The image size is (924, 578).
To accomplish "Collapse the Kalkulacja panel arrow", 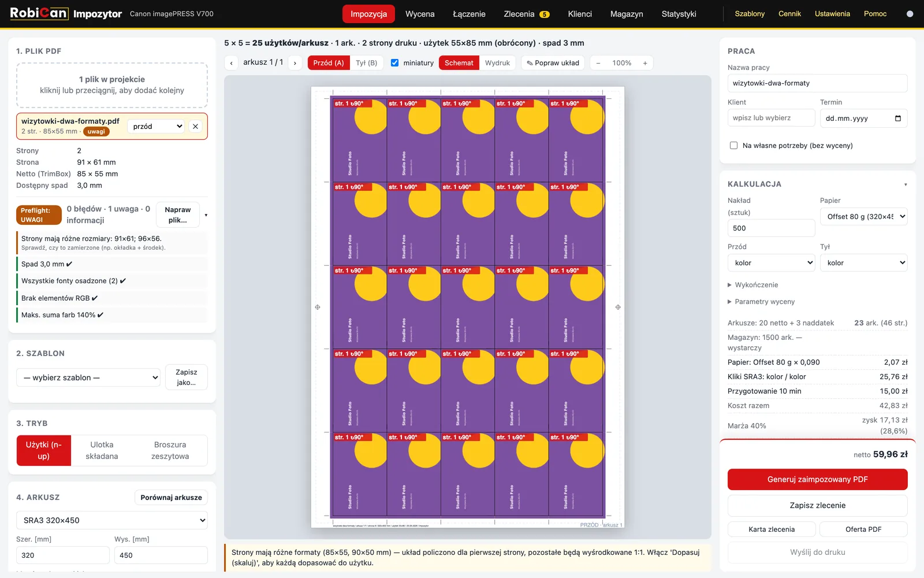I will pyautogui.click(x=905, y=185).
